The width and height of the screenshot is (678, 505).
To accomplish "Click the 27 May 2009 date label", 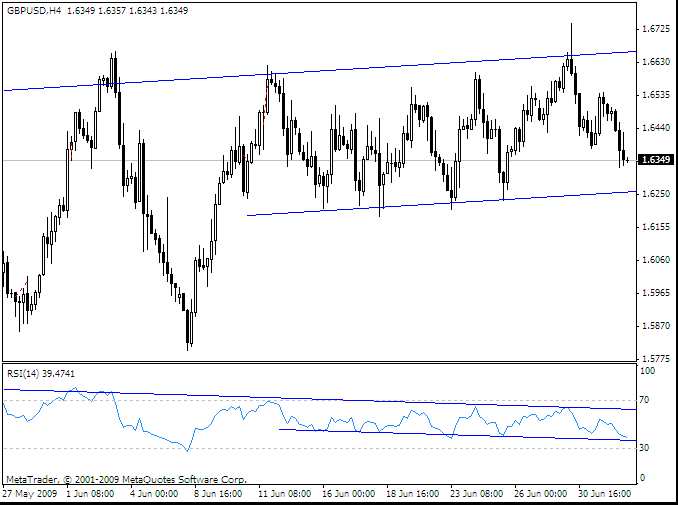I will click(x=30, y=494).
